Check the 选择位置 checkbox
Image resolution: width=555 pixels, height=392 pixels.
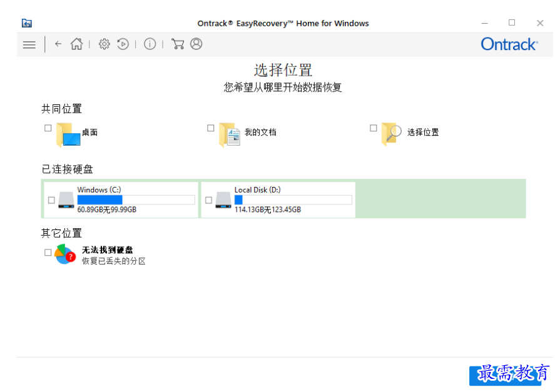click(374, 128)
